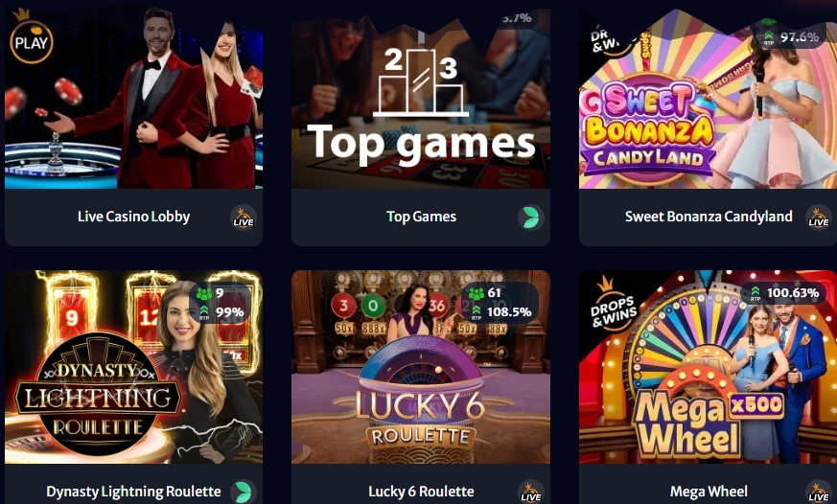Open the Live Casino Lobby title link
The height and width of the screenshot is (504, 837).
point(133,217)
